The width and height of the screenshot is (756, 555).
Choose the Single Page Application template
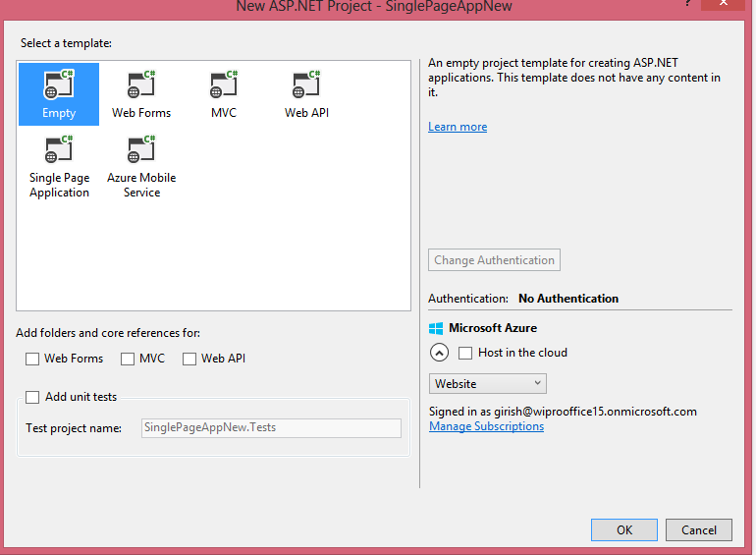[x=59, y=167]
